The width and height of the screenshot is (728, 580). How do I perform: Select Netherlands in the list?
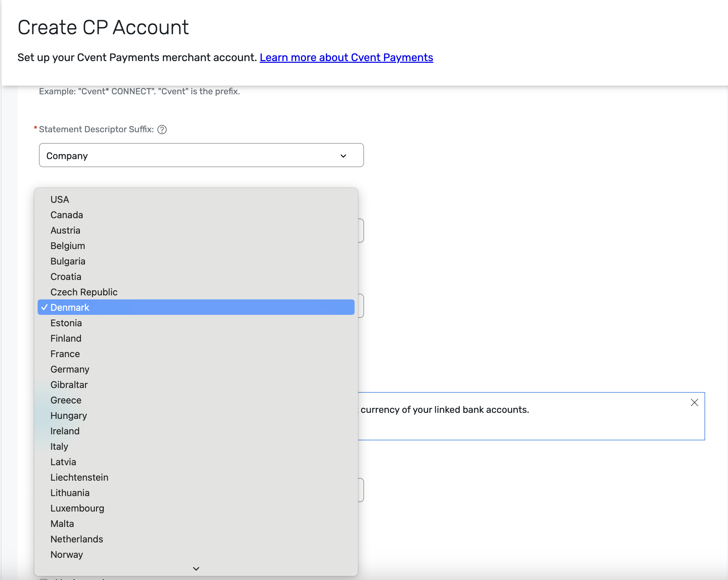pos(196,539)
